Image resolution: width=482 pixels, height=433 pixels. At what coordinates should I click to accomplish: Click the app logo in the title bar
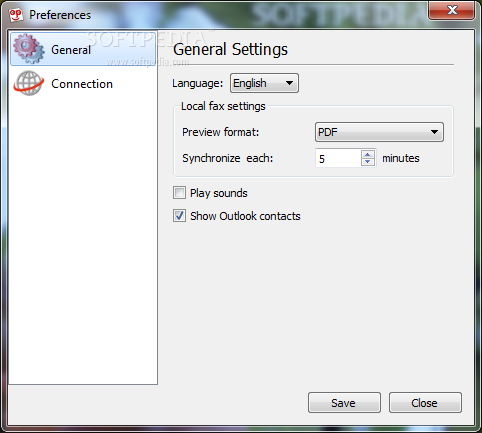click(16, 15)
